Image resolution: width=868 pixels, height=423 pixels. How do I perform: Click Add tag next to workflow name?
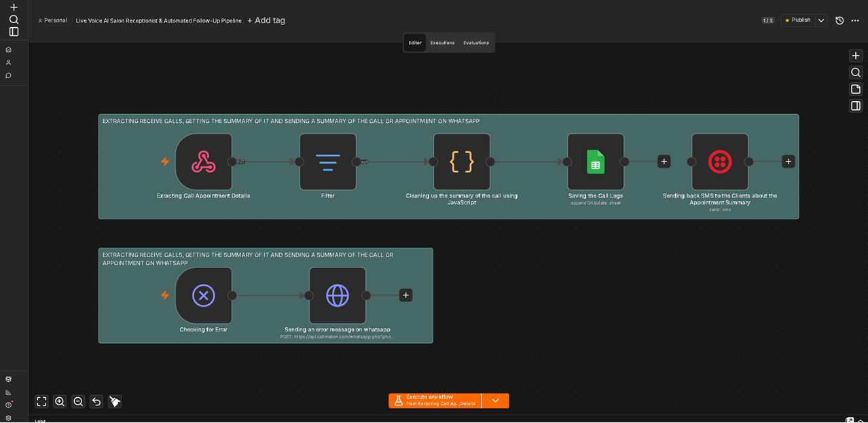(x=266, y=20)
